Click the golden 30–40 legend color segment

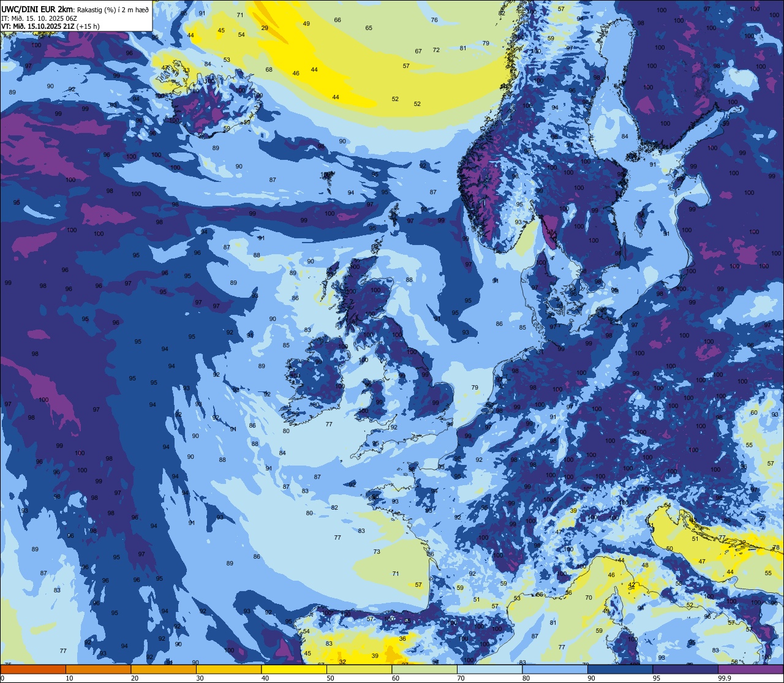(x=229, y=669)
